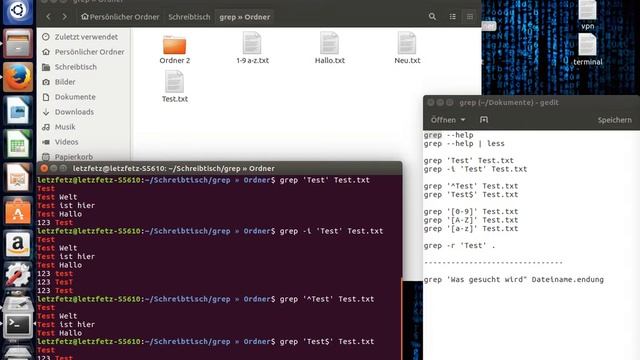Switch file manager to list view

coord(453,17)
